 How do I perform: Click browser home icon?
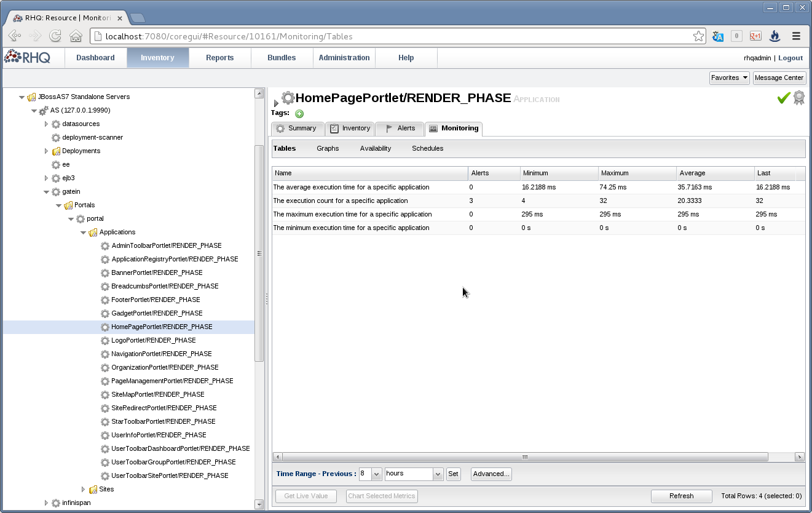[x=76, y=36]
